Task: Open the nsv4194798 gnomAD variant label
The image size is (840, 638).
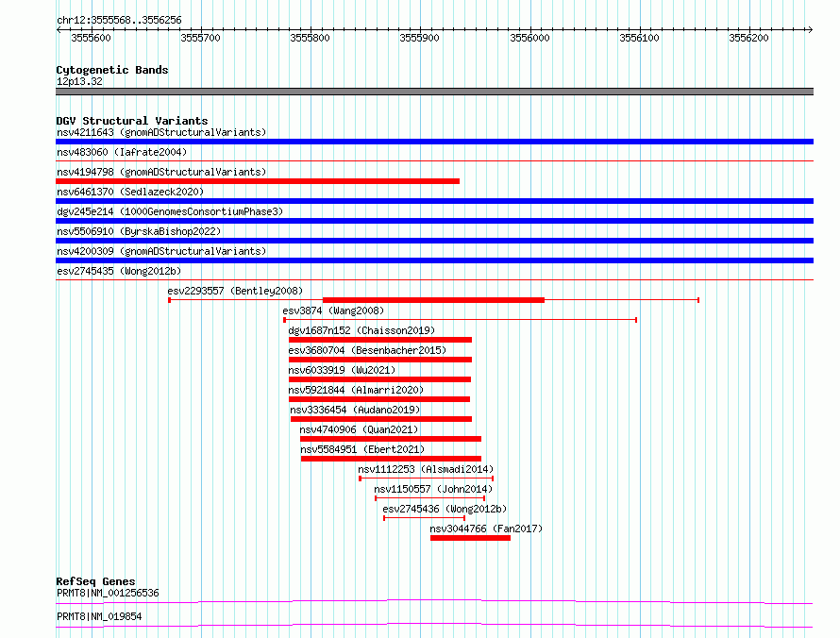Action: click(x=161, y=172)
